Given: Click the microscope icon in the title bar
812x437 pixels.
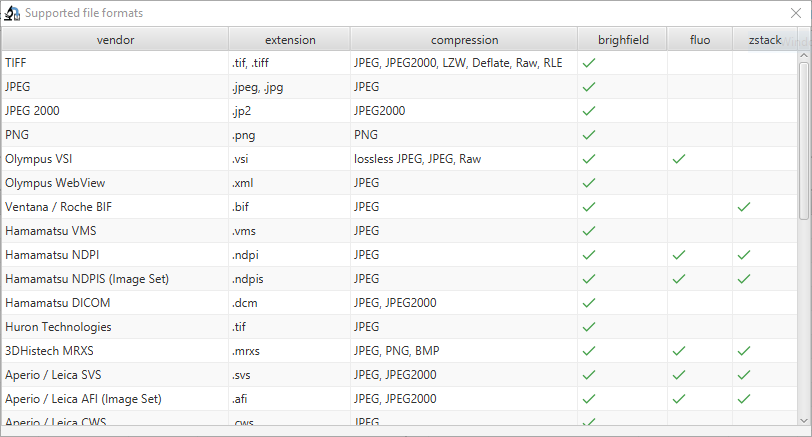Looking at the screenshot, I should click(12, 13).
